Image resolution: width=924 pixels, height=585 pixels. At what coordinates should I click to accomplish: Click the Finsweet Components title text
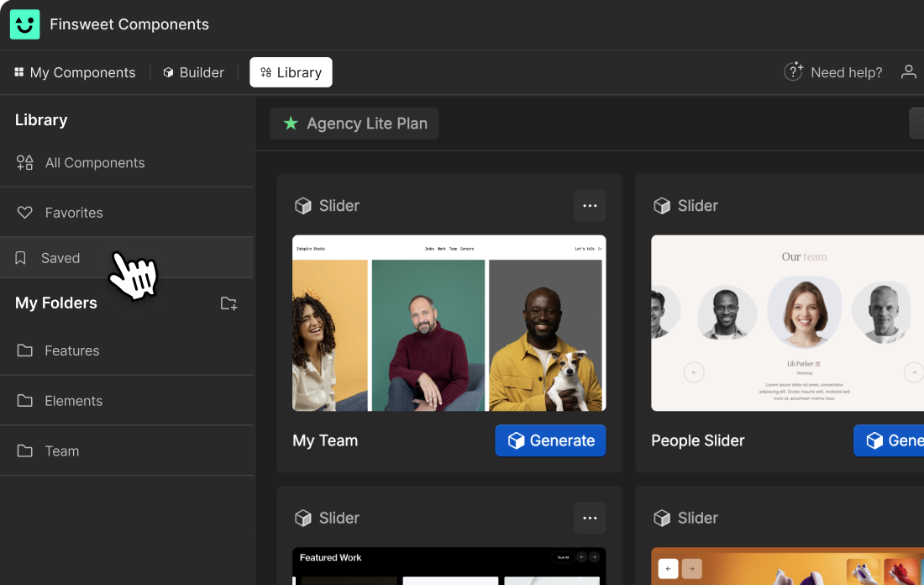(129, 24)
